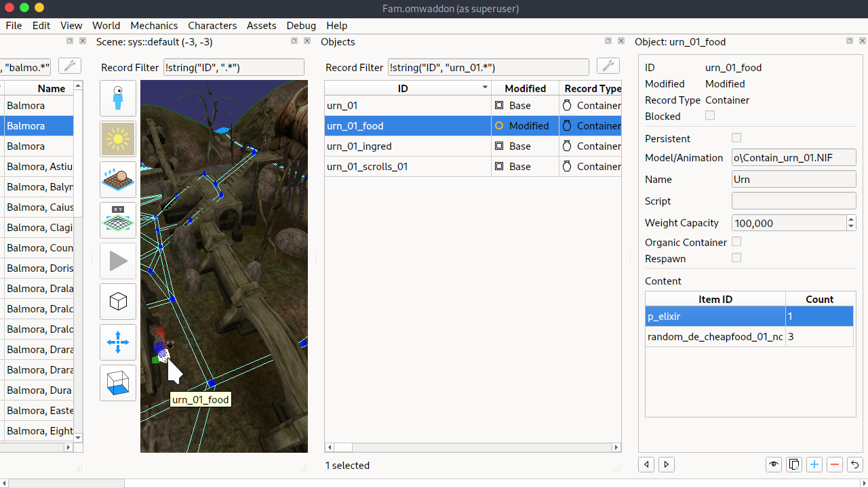This screenshot has width=868, height=488.
Task: Open the Characters menu
Action: [212, 25]
